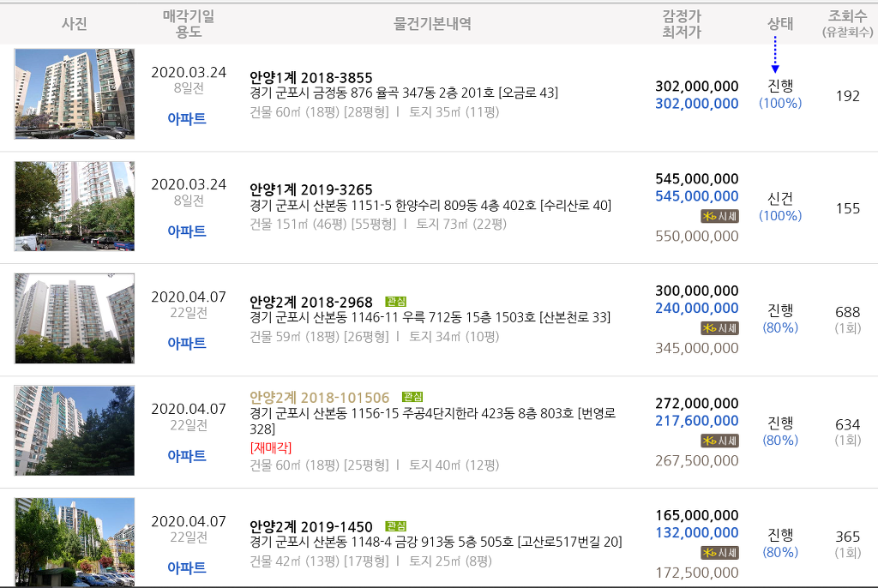This screenshot has width=878, height=588.
Task: Toggle 관심 badge on 안양2계 2019-1450
Action: [x=396, y=526]
